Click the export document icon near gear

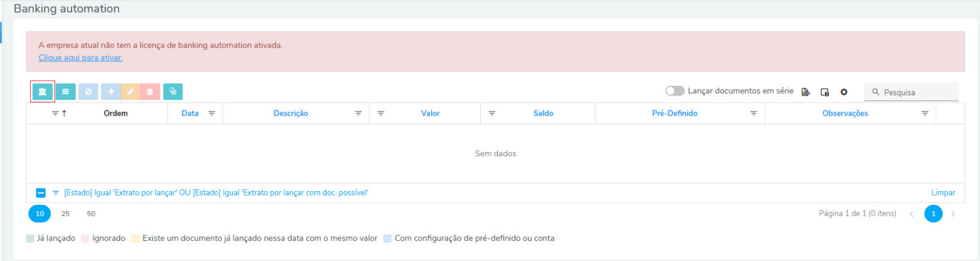(805, 92)
